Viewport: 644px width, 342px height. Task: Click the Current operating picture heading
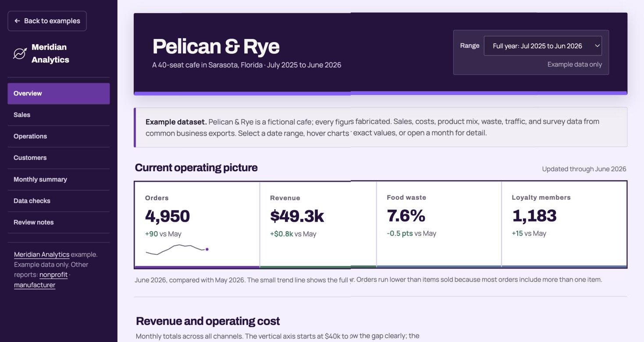[196, 168]
